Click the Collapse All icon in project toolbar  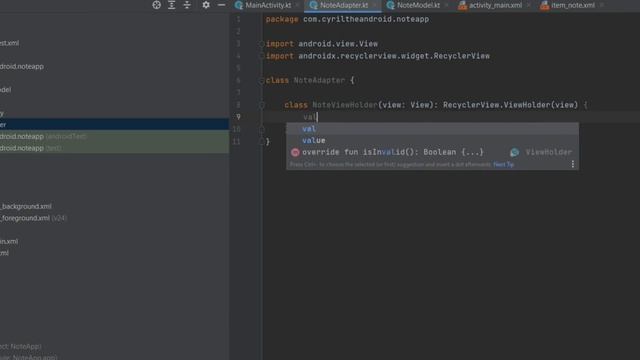(187, 5)
